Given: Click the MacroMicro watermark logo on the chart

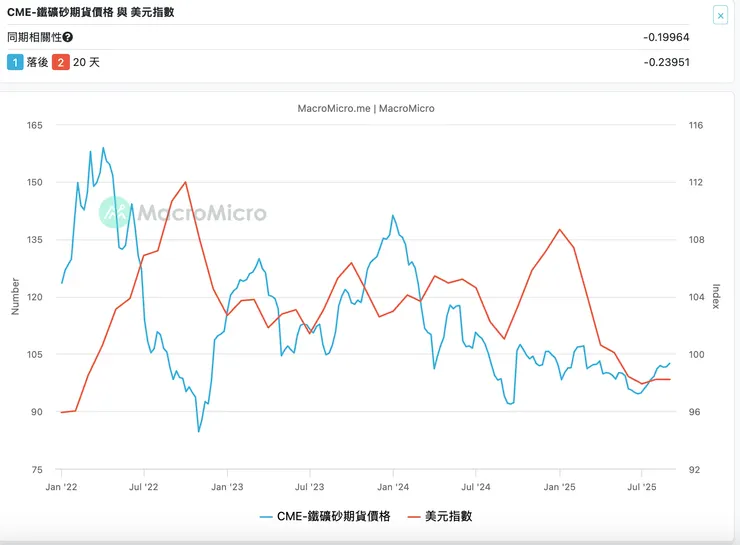Looking at the screenshot, I should tap(183, 213).
